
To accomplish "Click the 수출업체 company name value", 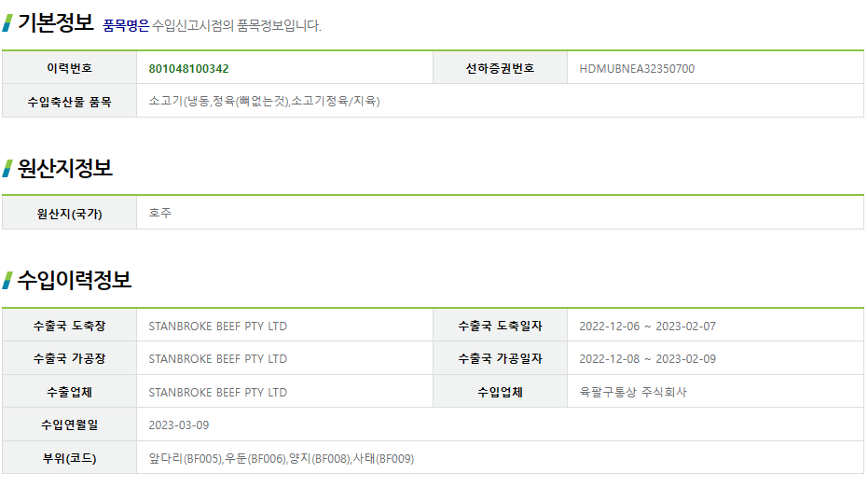I will tap(217, 392).
